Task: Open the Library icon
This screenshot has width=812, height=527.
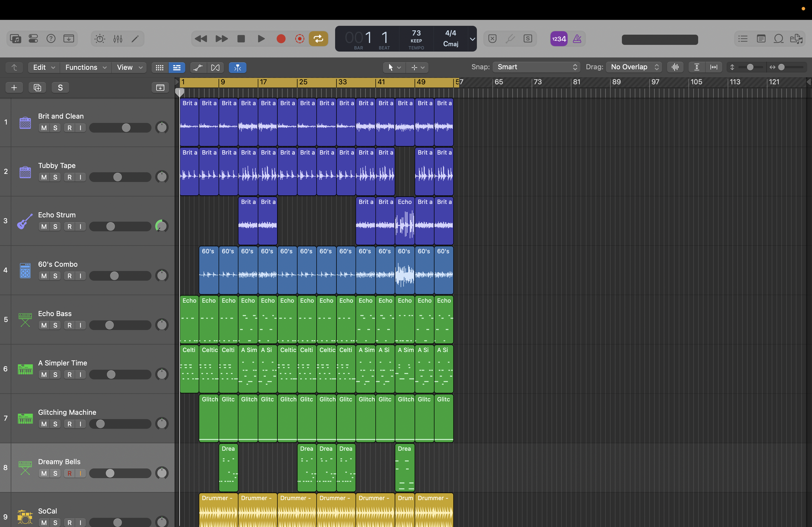Action: (15, 39)
